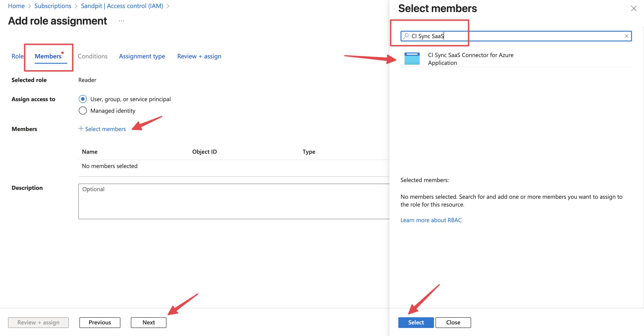Screen dimensions: 644x336
Task: Go to the Conditions tab
Action: (93, 56)
